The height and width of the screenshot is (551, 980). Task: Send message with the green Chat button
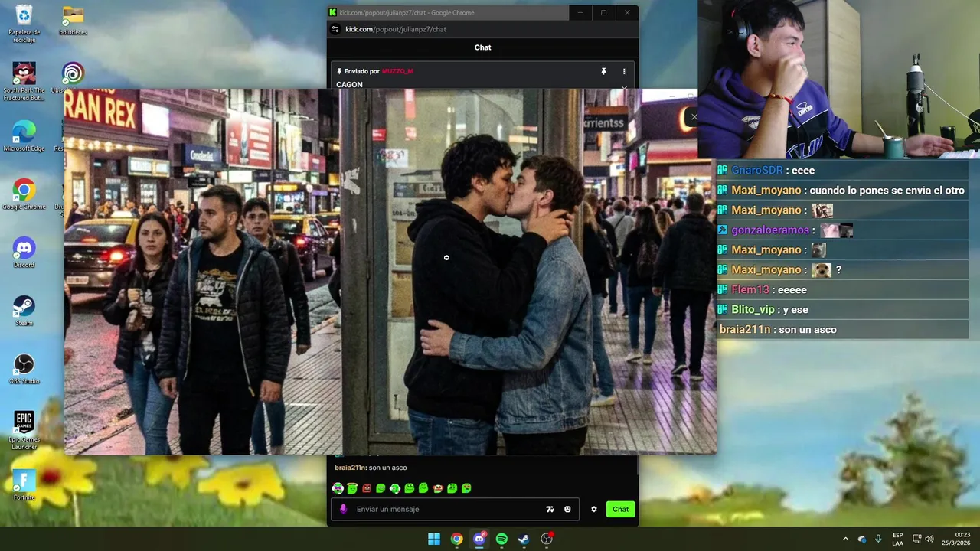pyautogui.click(x=620, y=509)
